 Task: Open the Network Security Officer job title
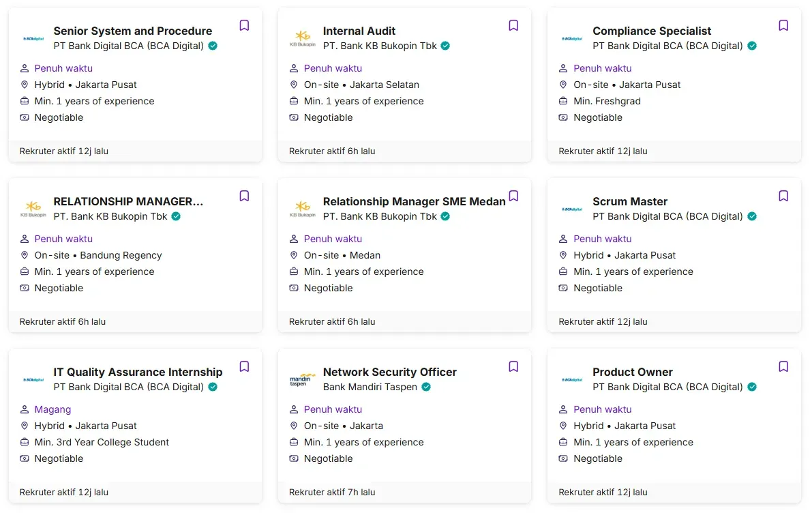[x=389, y=372]
